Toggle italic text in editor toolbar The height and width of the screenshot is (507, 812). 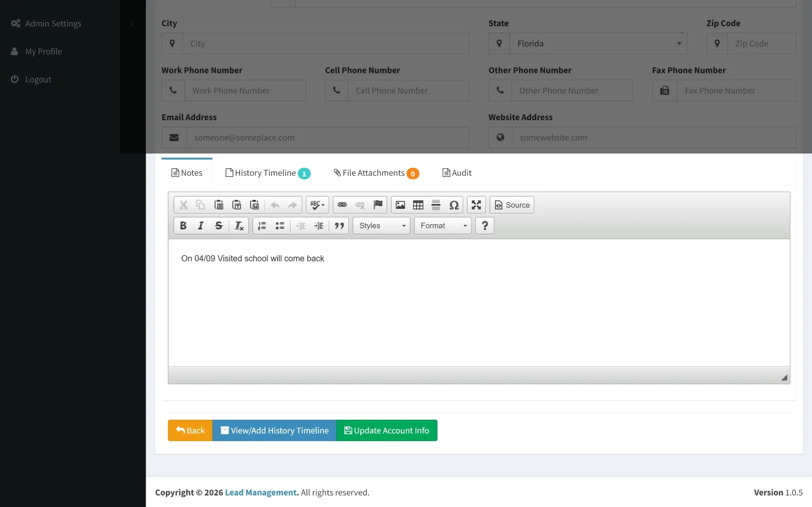pyautogui.click(x=200, y=226)
